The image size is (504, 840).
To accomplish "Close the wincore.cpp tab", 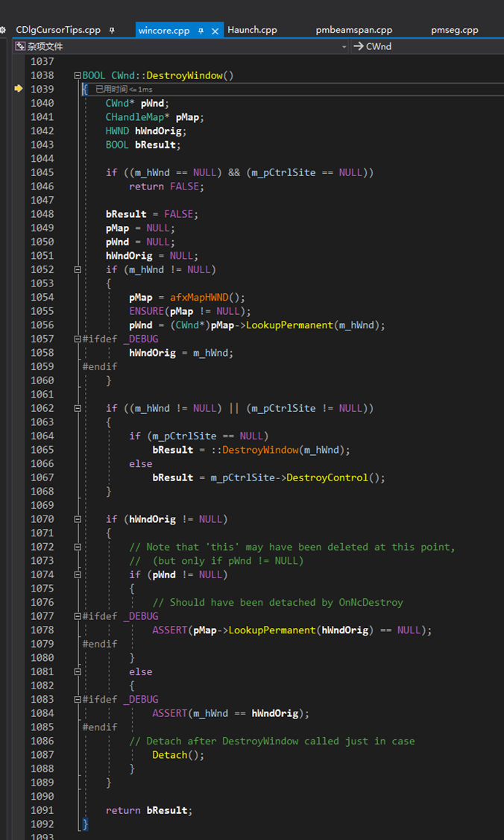I will (215, 31).
